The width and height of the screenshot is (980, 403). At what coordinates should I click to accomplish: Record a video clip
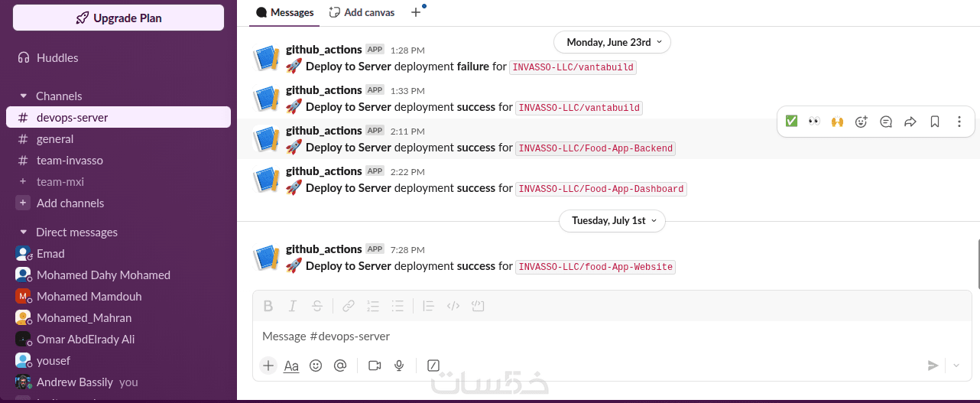[375, 366]
